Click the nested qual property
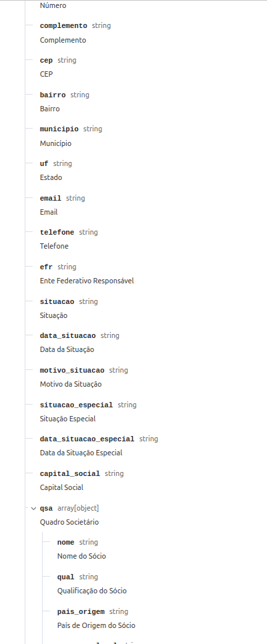 66,577
